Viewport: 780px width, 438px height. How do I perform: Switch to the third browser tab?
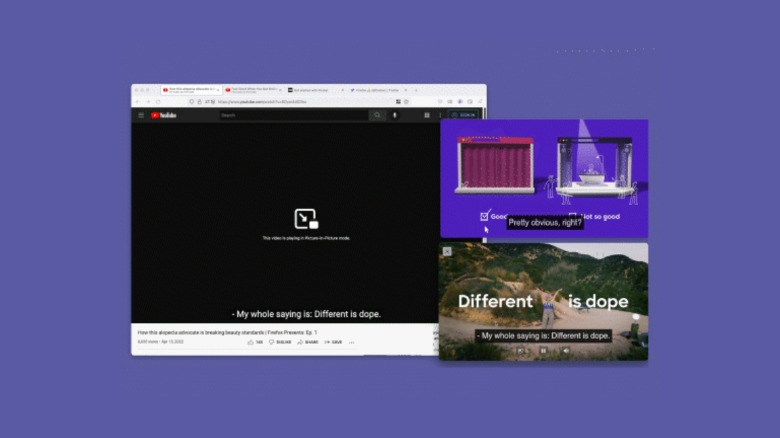(315, 90)
